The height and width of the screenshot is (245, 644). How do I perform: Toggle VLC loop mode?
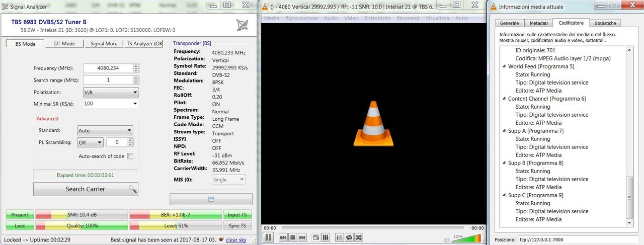point(349,237)
